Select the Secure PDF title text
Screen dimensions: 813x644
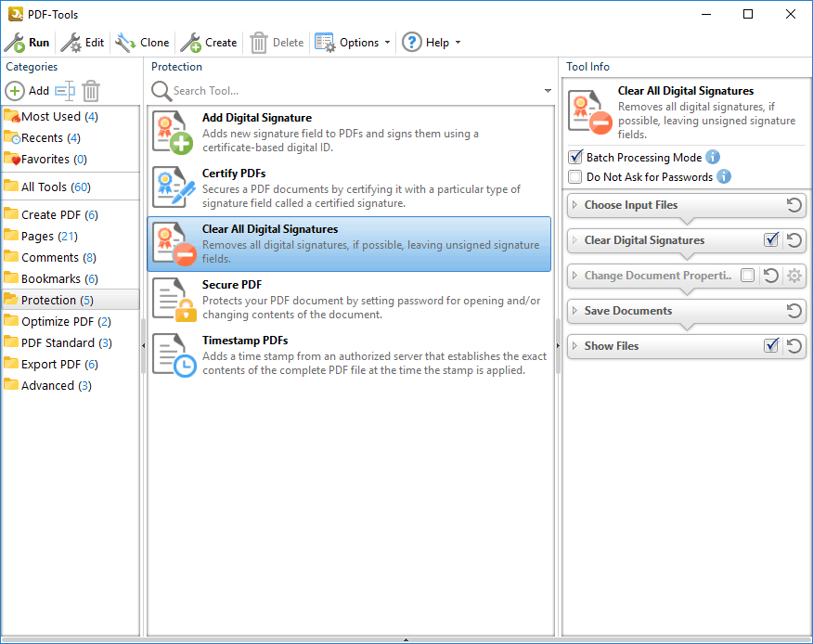coord(232,285)
